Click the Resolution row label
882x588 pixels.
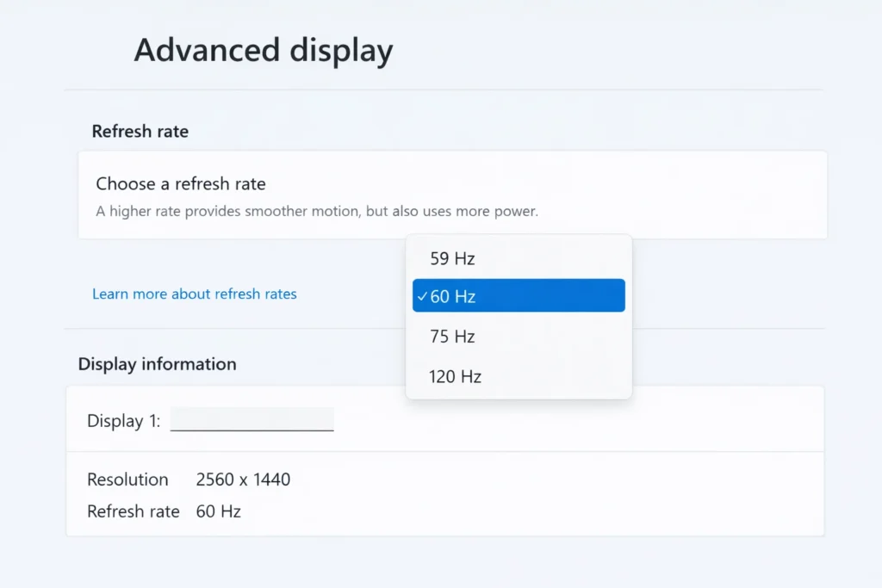[x=127, y=480]
